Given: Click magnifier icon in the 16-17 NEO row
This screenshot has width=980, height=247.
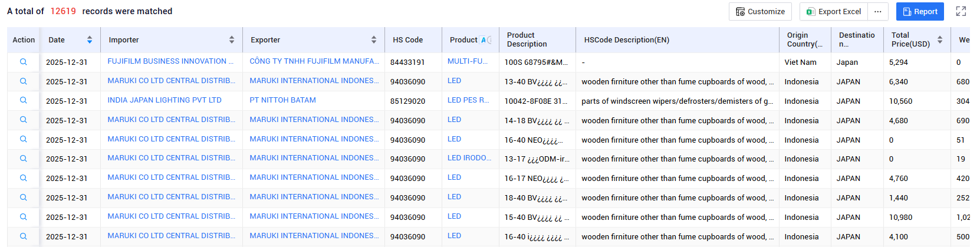Looking at the screenshot, I should [x=24, y=178].
